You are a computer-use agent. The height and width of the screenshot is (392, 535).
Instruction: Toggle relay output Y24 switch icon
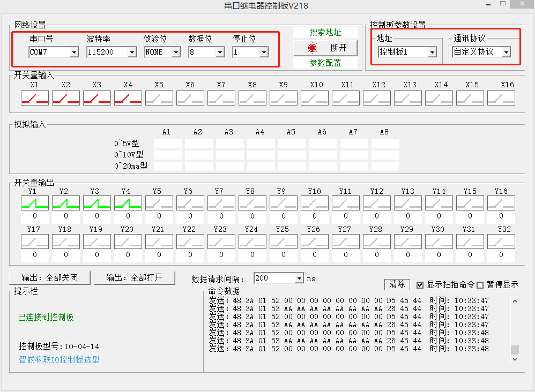(252, 242)
